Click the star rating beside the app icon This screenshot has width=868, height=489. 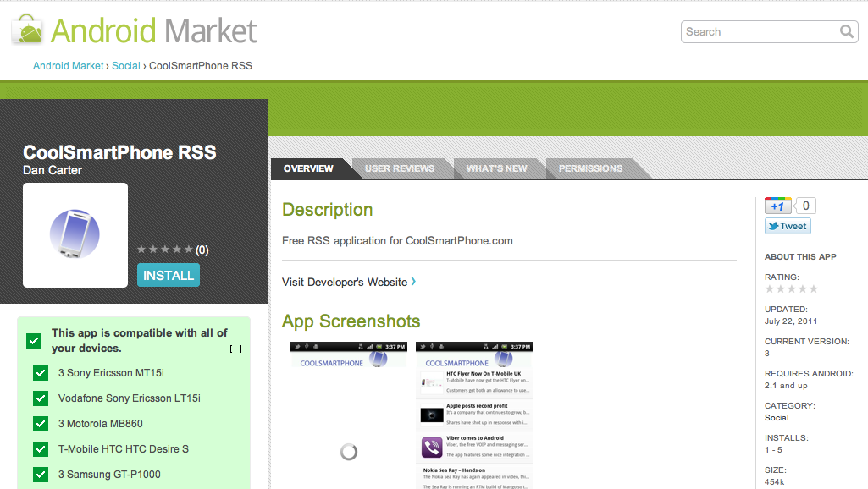tap(165, 250)
